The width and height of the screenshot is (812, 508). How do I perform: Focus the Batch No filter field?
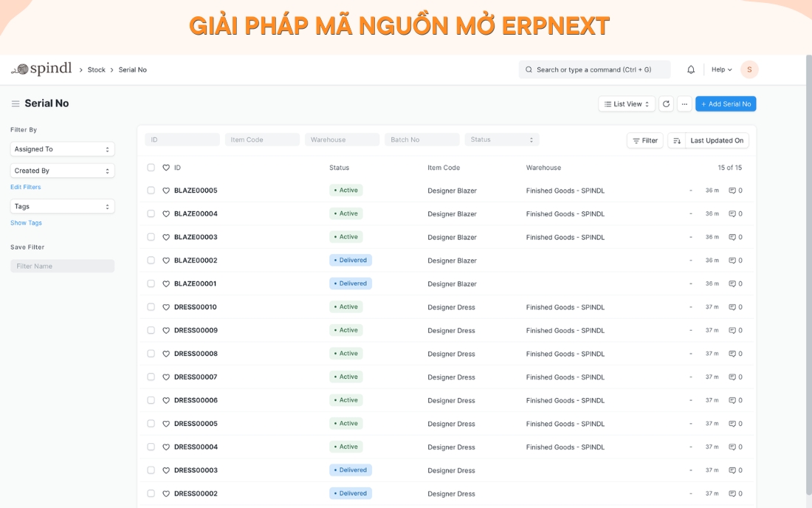[x=422, y=140]
